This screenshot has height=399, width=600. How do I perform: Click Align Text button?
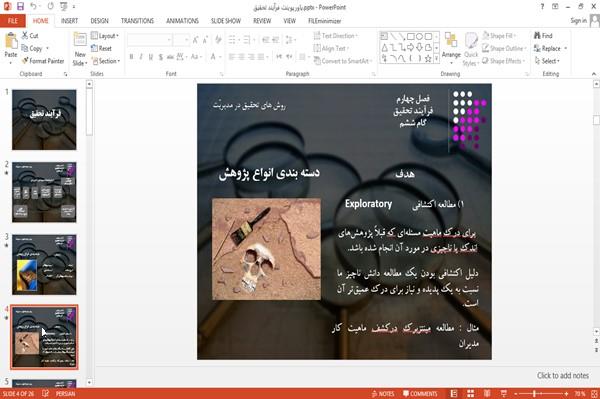tap(331, 48)
